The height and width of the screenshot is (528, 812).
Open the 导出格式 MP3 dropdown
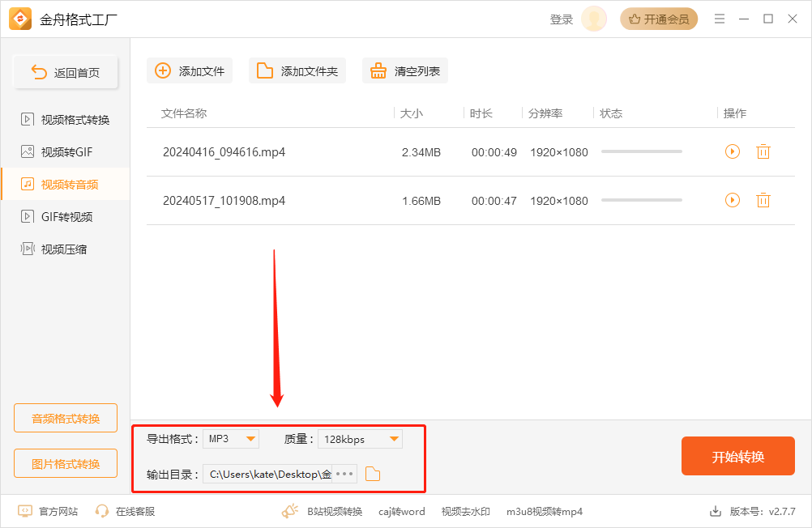[231, 439]
